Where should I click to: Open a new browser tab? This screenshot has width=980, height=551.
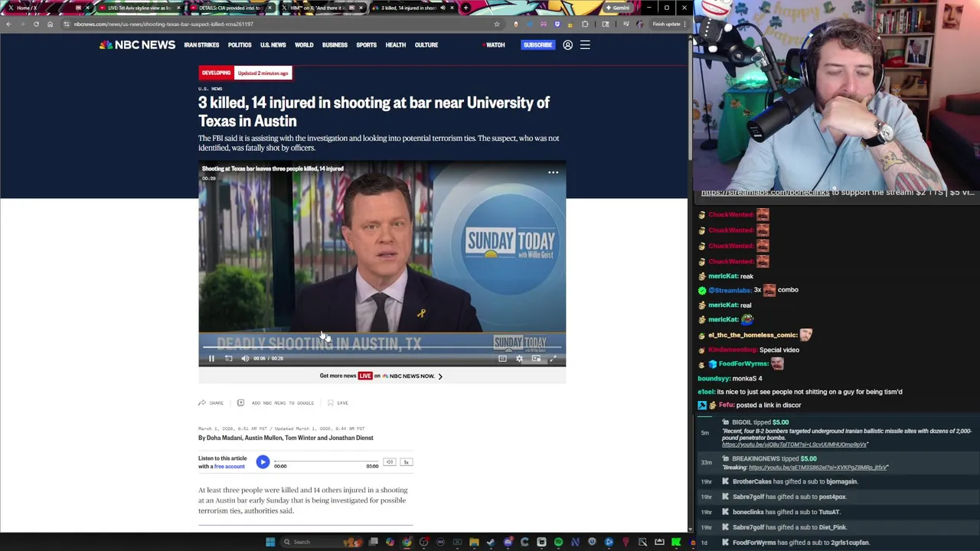pyautogui.click(x=465, y=8)
